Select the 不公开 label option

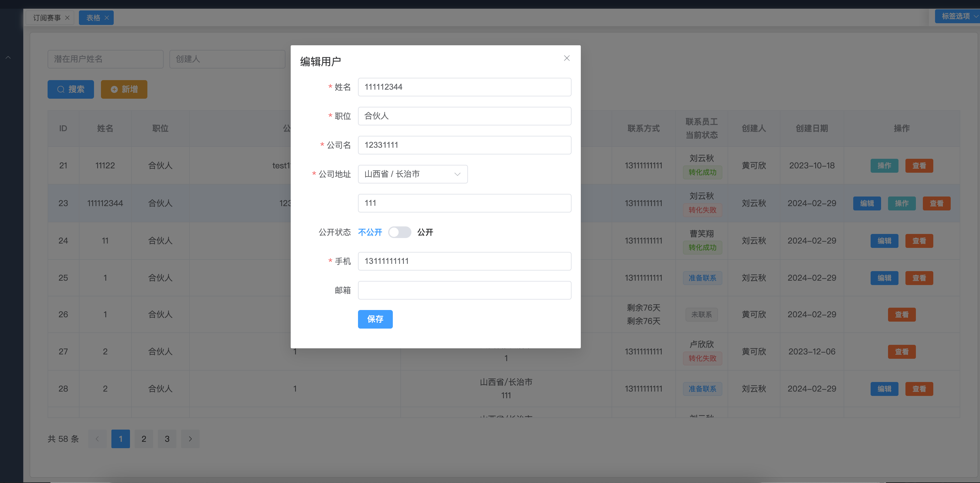tap(370, 232)
